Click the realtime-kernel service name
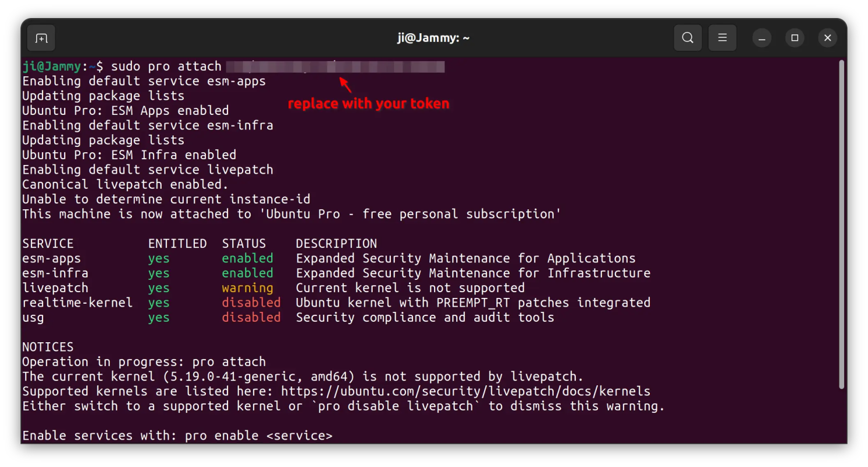Screen dimensions: 868x467 pos(78,303)
